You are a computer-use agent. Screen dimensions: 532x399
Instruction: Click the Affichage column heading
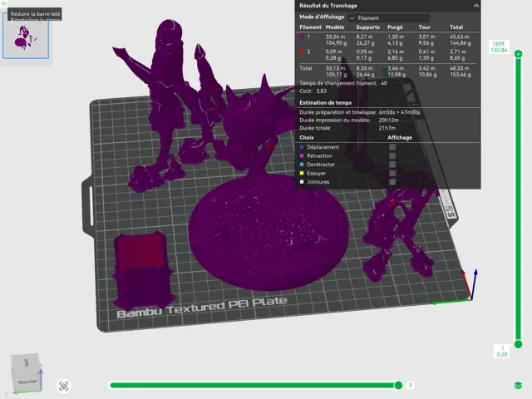[400, 137]
